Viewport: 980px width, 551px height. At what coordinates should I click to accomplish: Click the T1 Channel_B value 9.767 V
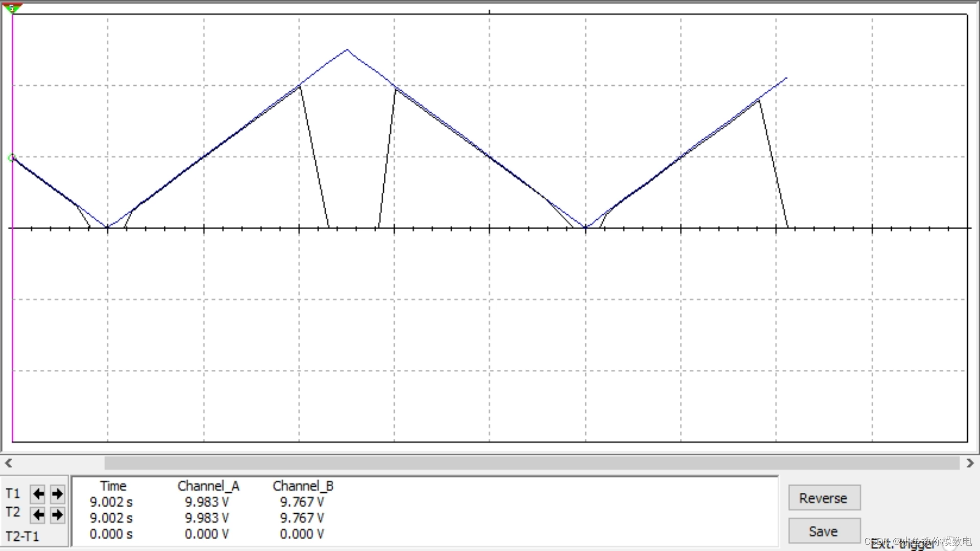click(x=302, y=502)
